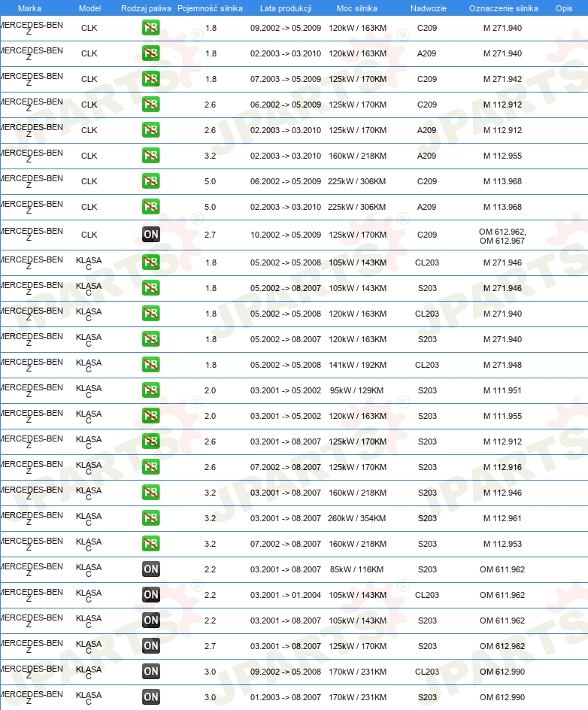Click power value 85kW / 116KM
This screenshot has width=588, height=710.
[x=356, y=569]
